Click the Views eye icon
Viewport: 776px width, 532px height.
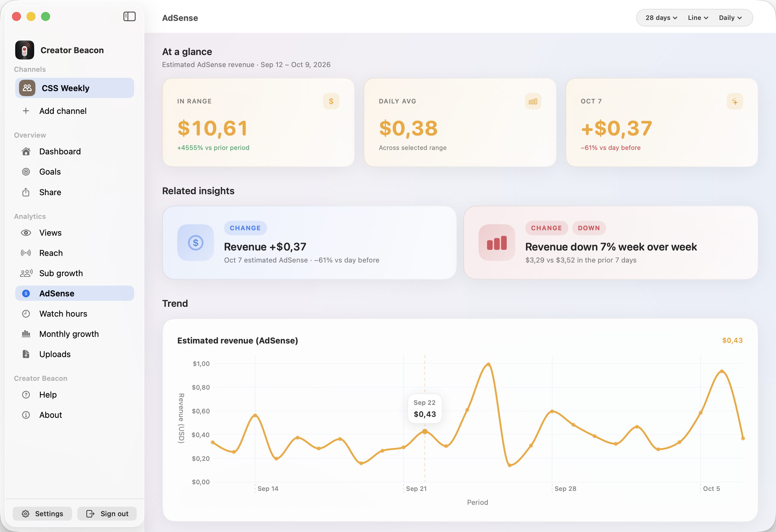coord(26,232)
